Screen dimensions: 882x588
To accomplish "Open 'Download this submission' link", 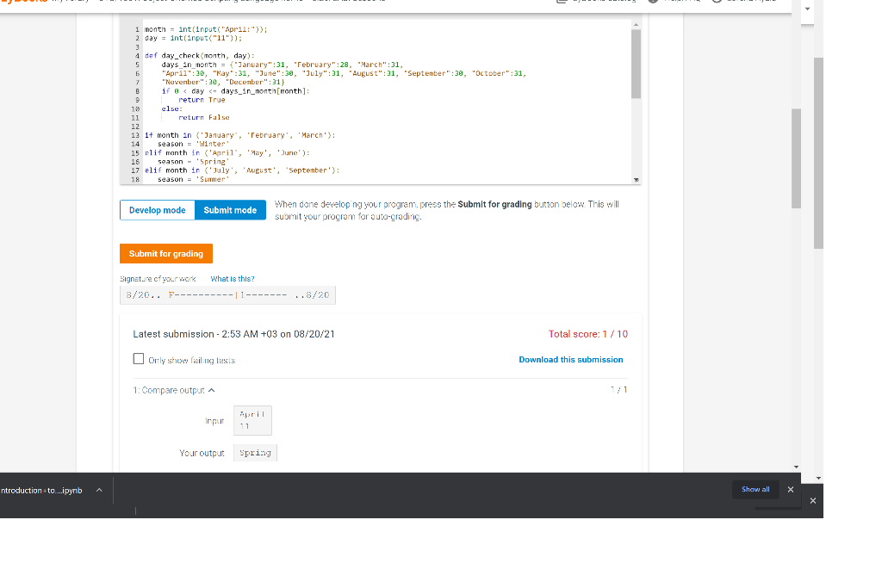I will [571, 358].
